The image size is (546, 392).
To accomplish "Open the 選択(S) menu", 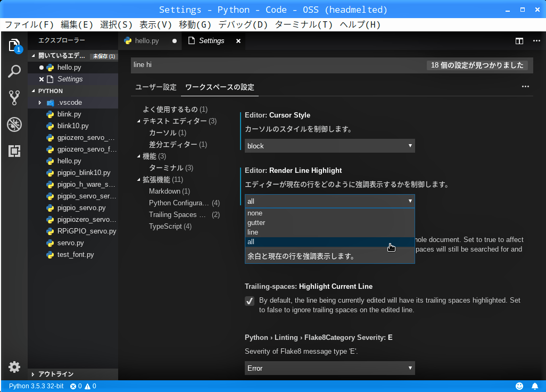I will click(x=117, y=24).
